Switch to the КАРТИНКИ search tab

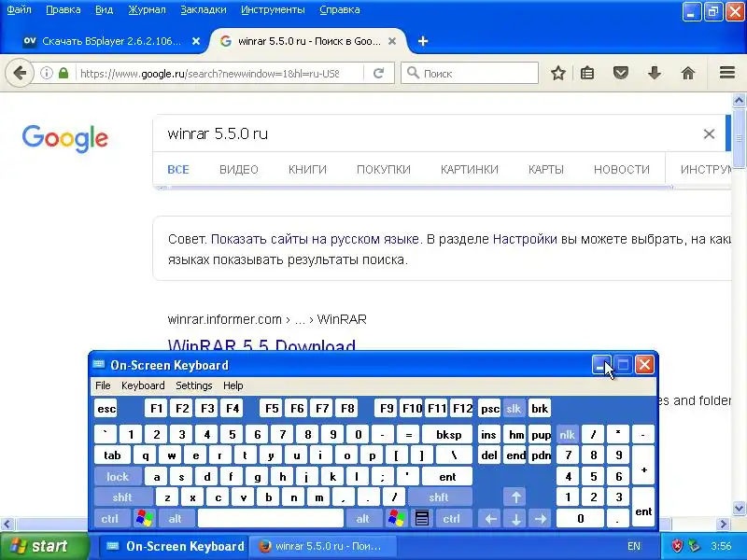470,170
